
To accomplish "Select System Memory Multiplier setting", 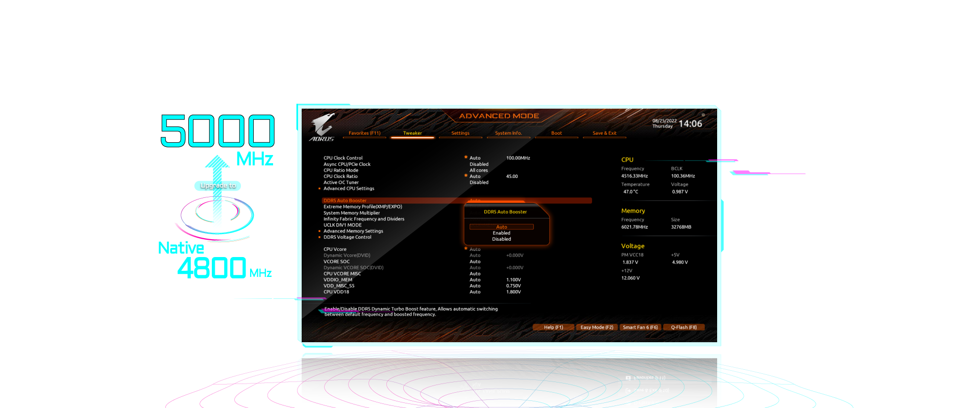I will click(352, 213).
